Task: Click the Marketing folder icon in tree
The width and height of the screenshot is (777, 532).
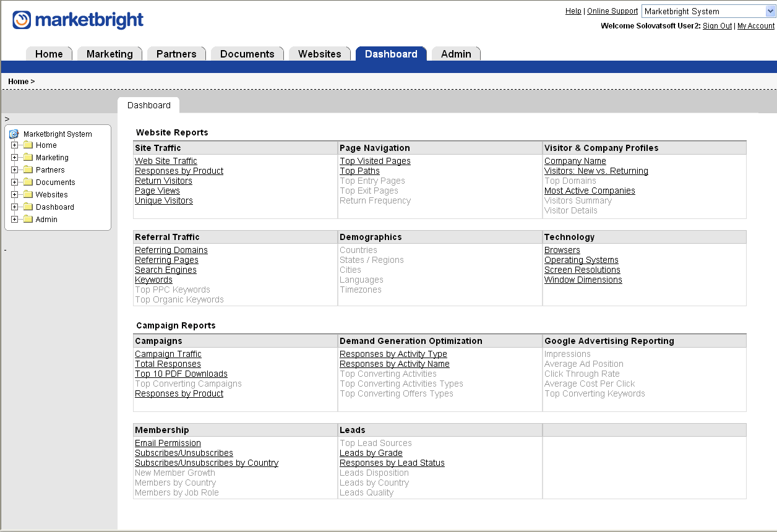Action: (28, 158)
